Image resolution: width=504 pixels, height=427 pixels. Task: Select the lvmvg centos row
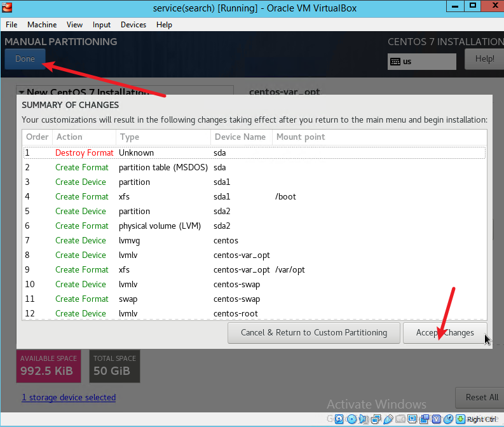click(x=254, y=241)
